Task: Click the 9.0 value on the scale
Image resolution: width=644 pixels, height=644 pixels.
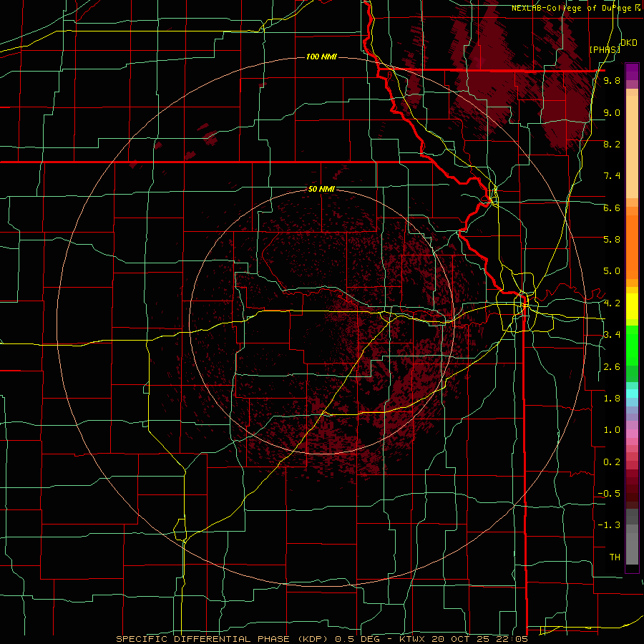Action: tap(612, 112)
